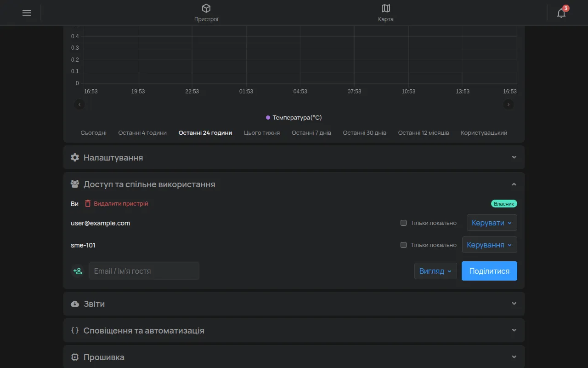This screenshot has height=368, width=588.
Task: Click the Налаштування gear icon
Action: [75, 157]
